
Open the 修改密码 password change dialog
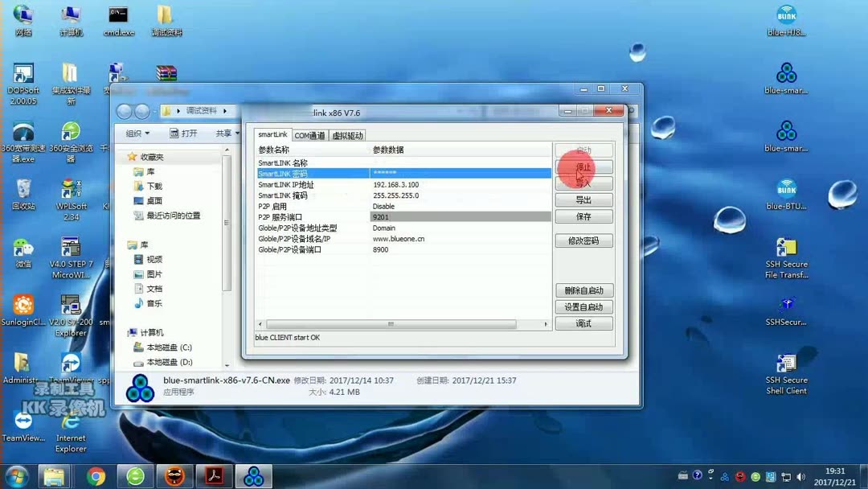coord(583,240)
